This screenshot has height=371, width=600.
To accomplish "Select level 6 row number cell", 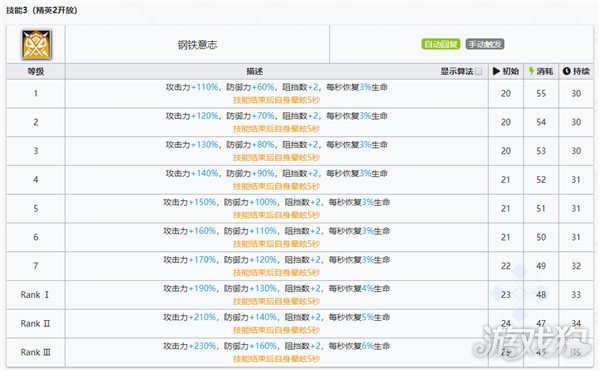I will [x=36, y=237].
